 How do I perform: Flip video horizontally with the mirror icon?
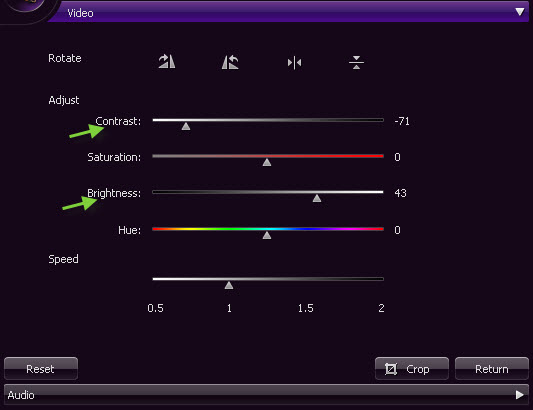click(x=294, y=63)
